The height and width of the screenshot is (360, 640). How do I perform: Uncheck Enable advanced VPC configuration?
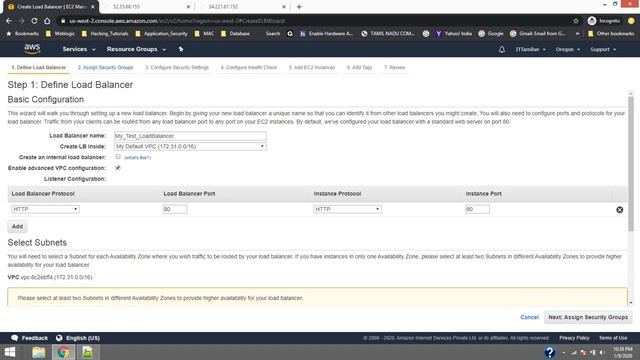point(118,168)
